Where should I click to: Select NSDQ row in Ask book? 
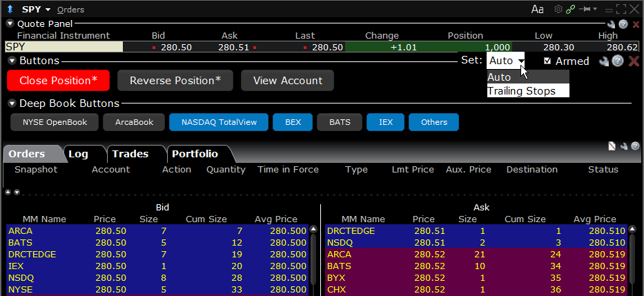tap(476, 243)
